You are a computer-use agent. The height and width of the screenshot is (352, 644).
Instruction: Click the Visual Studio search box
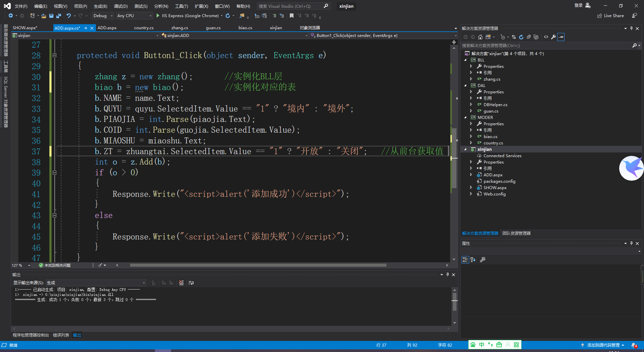click(x=293, y=6)
